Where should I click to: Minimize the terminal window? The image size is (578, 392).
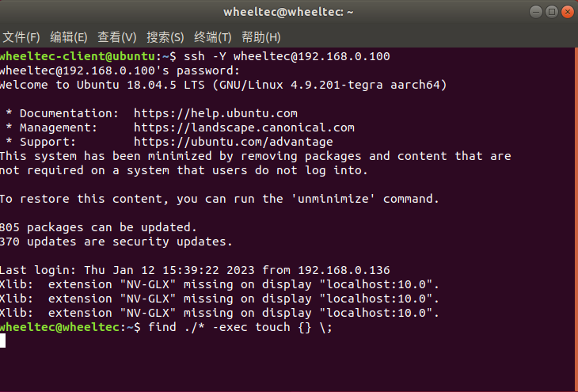pos(535,12)
